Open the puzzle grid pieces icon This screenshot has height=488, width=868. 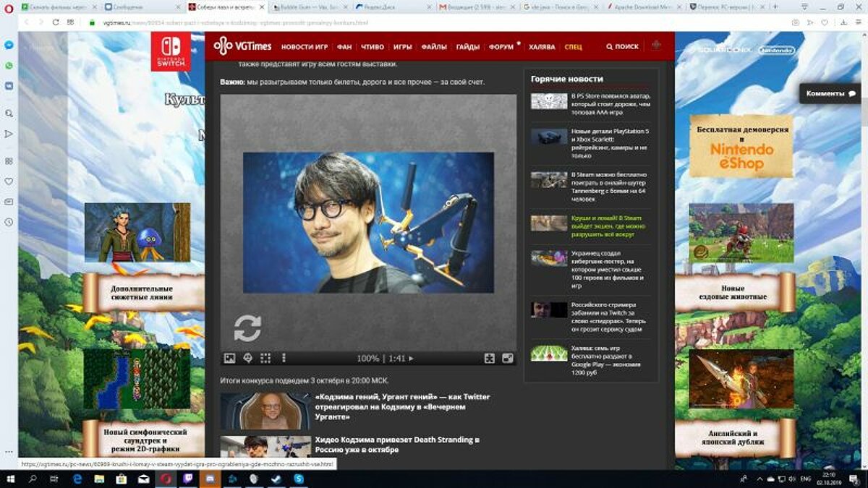click(265, 358)
